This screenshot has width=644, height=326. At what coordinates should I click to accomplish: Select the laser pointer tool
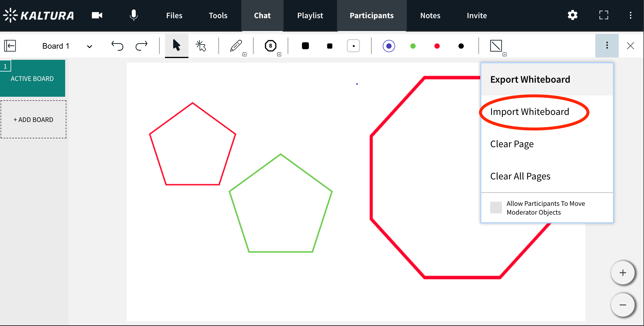[201, 46]
